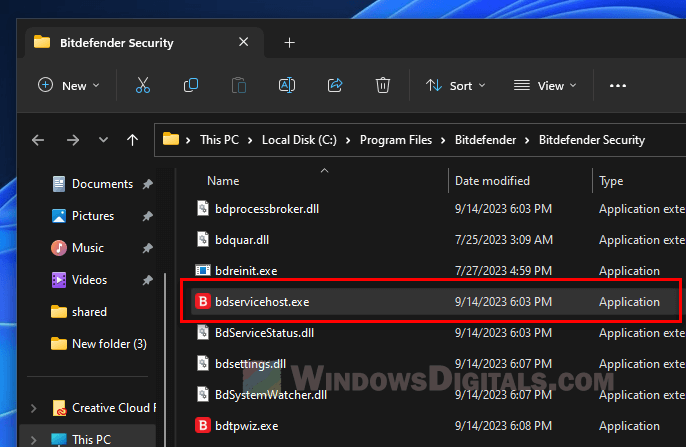This screenshot has width=686, height=447.
Task: Expand chevron after Local Disk (C:)
Action: coord(348,140)
